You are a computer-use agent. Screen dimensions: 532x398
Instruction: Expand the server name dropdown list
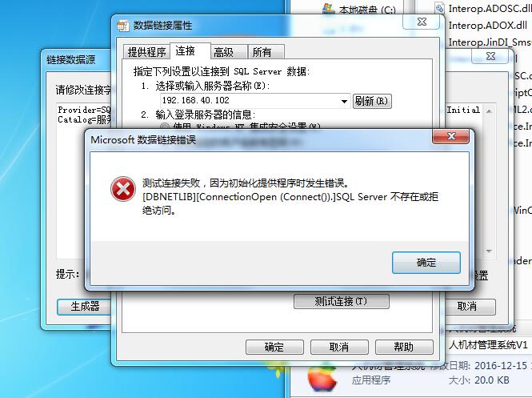click(344, 101)
